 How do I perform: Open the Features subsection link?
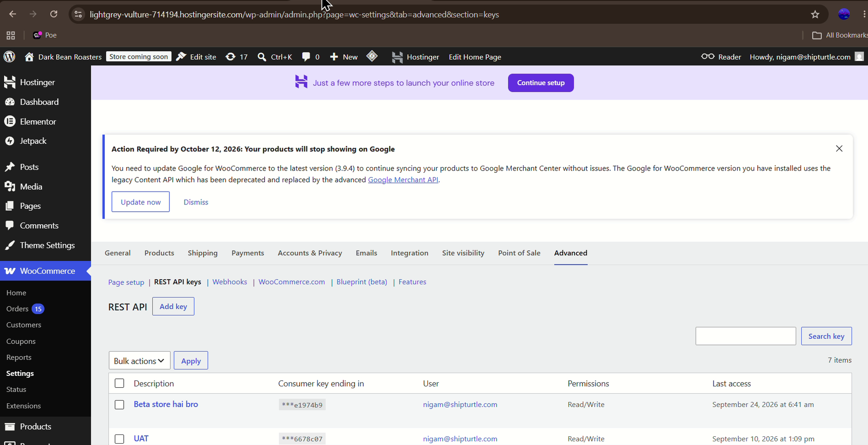412,282
